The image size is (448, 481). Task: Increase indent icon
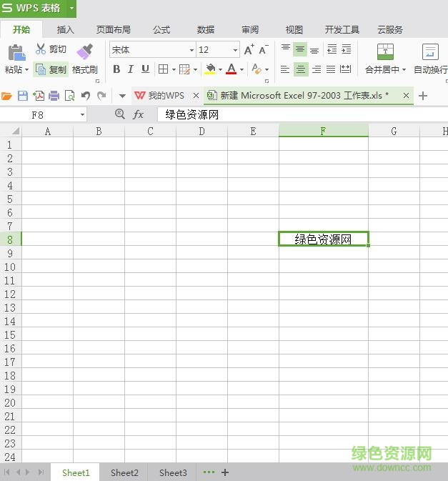pos(347,49)
